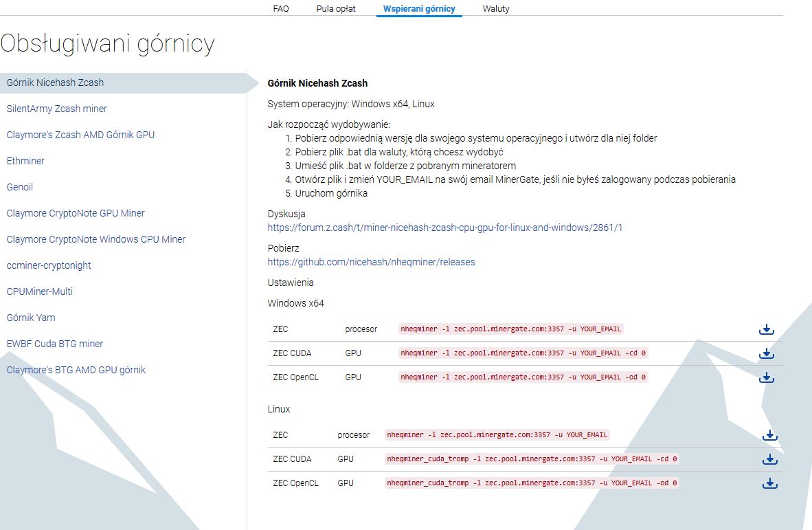Click the Linux nheqminer_cuda_tromp -od 0 command

coord(532,483)
